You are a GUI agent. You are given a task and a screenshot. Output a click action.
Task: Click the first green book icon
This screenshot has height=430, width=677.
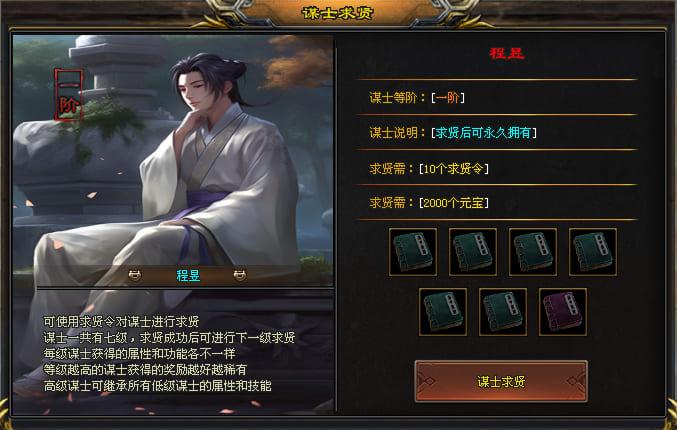[413, 252]
